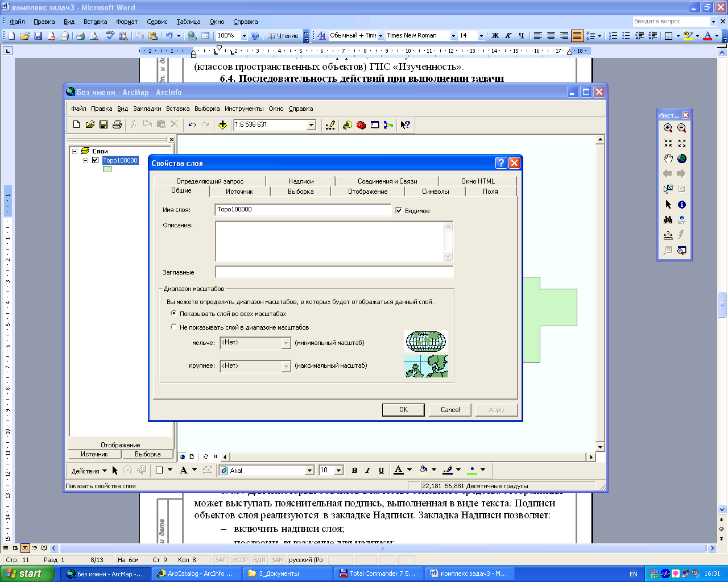This screenshot has width=728, height=582.
Task: Select the Zoom Out tool in Tools palette
Action: point(682,128)
